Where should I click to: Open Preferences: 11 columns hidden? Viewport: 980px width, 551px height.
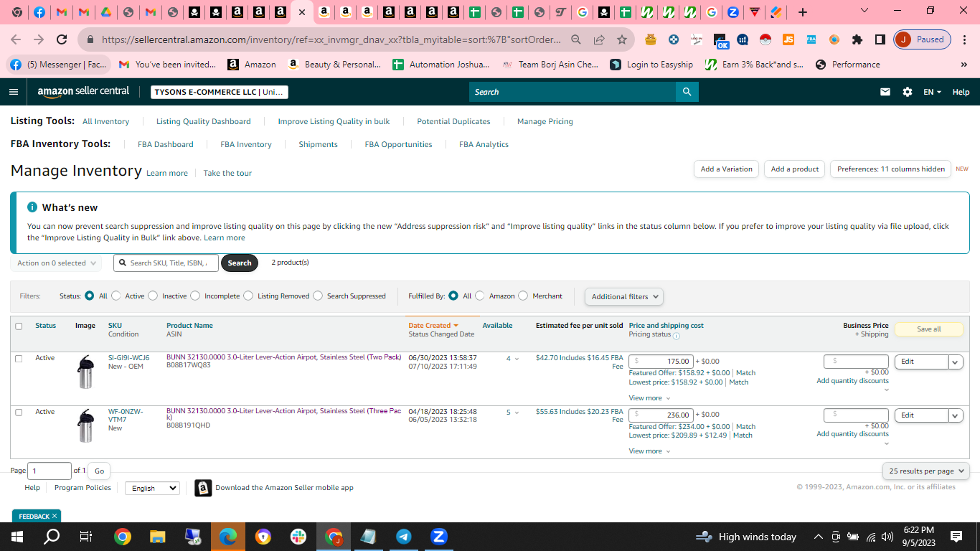pos(890,169)
